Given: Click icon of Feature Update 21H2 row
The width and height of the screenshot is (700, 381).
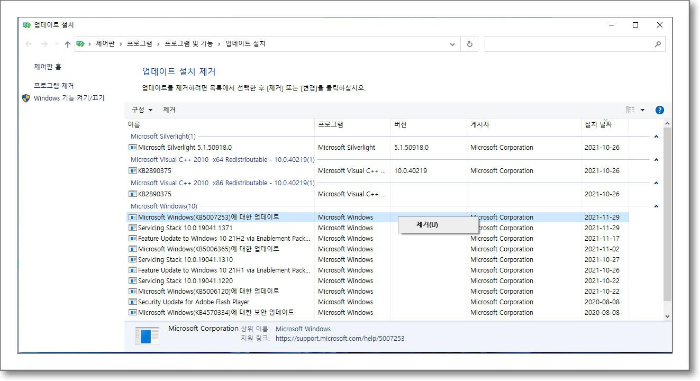Looking at the screenshot, I should point(133,239).
